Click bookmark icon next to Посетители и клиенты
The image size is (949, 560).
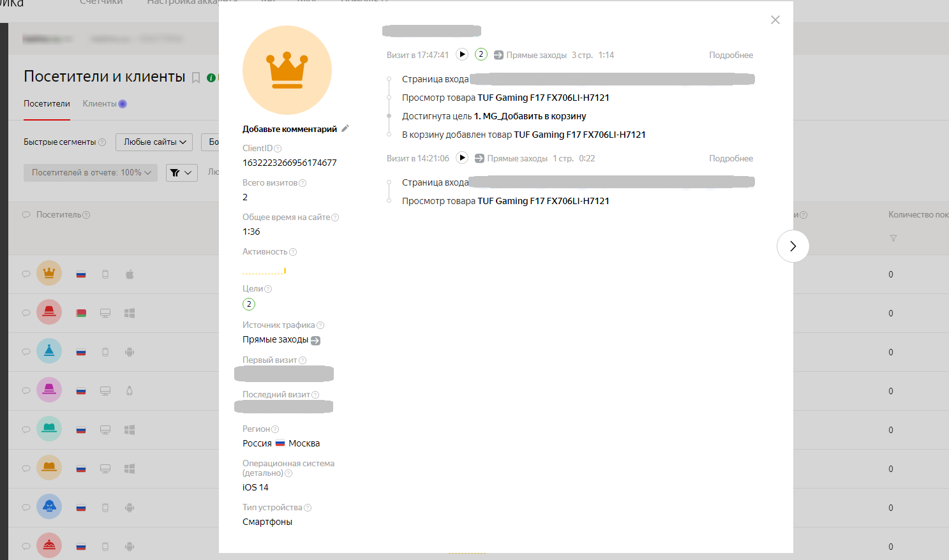tap(196, 78)
